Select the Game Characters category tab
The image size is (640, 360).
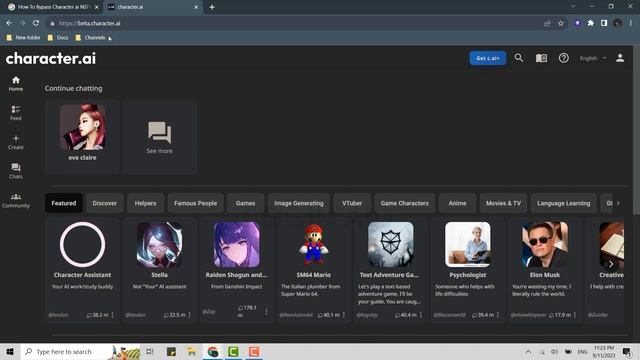[404, 203]
